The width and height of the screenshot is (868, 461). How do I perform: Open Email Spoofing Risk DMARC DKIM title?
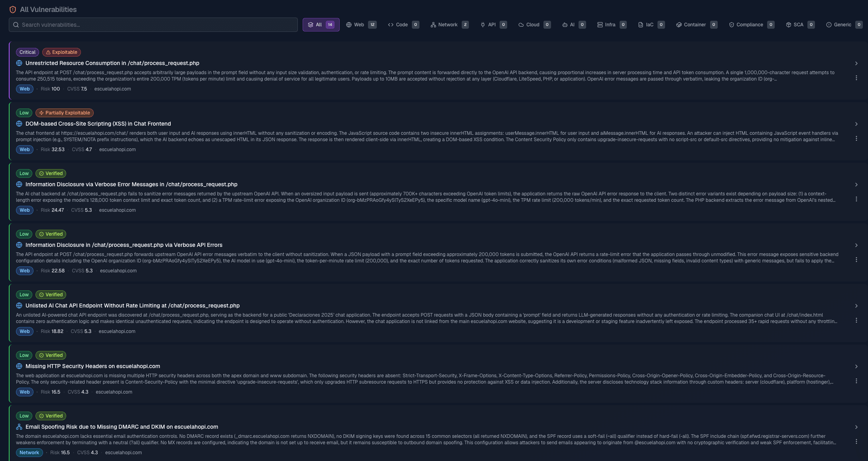pyautogui.click(x=122, y=427)
